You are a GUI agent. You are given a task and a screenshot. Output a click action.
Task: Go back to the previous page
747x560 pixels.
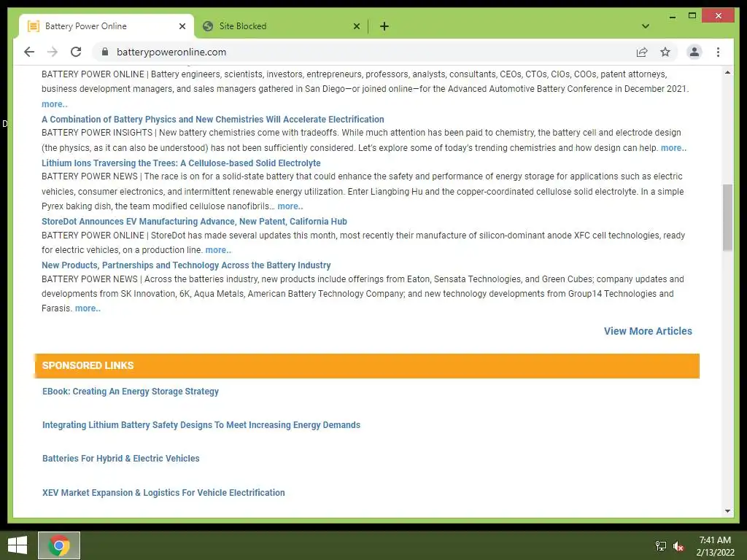coord(29,52)
